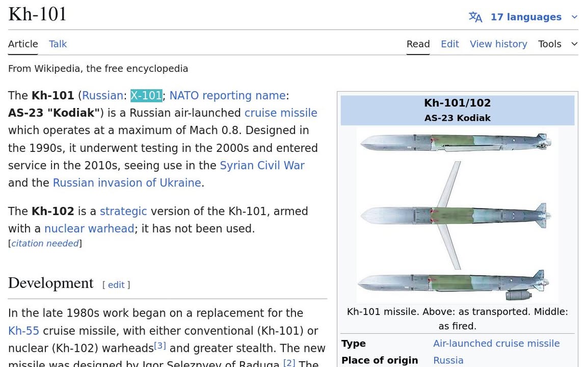Open Air-launched cruise missile infobox link
Screen dimensions: 588x367
tap(496, 344)
